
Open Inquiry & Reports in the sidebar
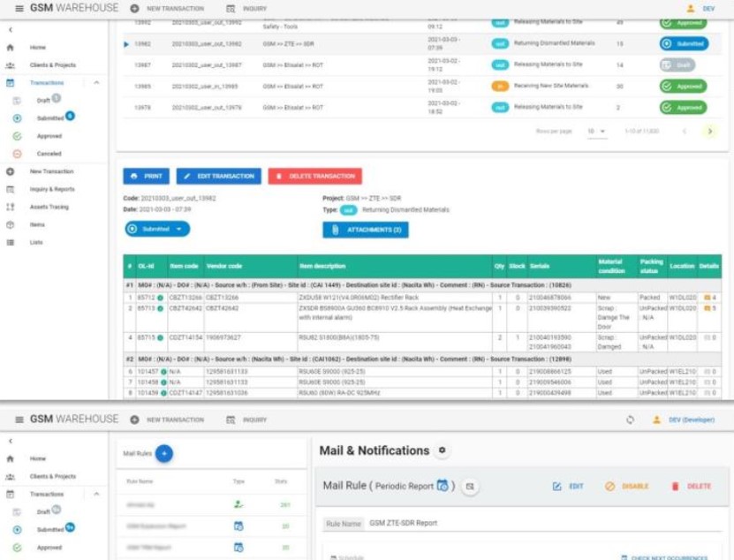click(52, 189)
